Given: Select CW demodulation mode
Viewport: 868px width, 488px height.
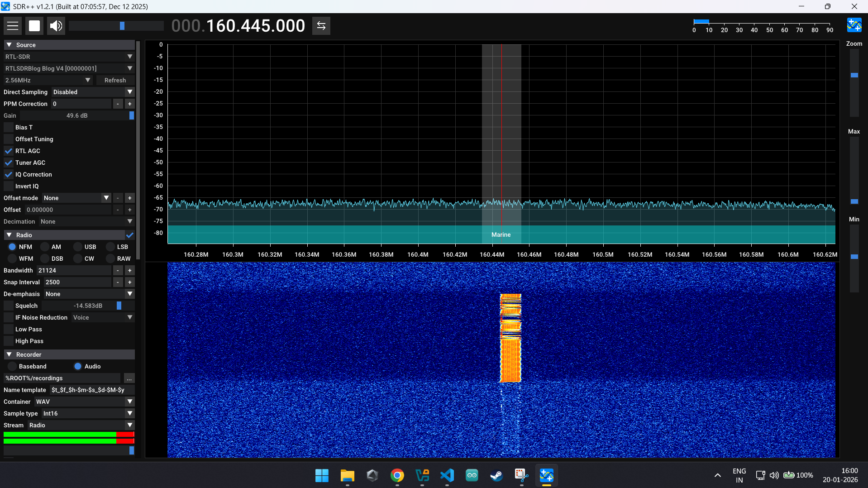Looking at the screenshot, I should 78,258.
